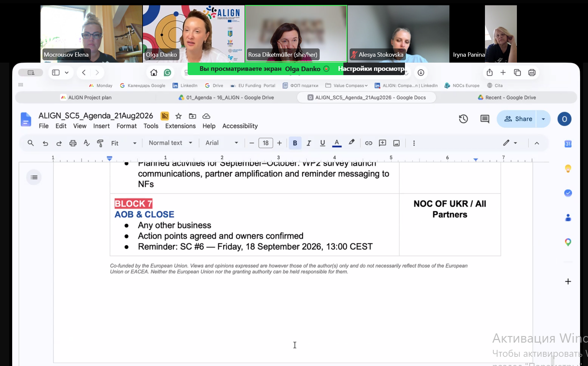Open the EU Funding Portal bookmark
Screen dimensions: 588x366
[x=253, y=86]
